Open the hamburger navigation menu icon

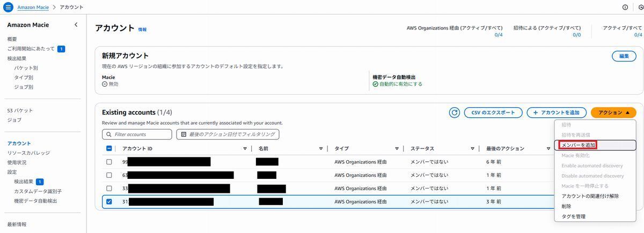click(x=8, y=7)
